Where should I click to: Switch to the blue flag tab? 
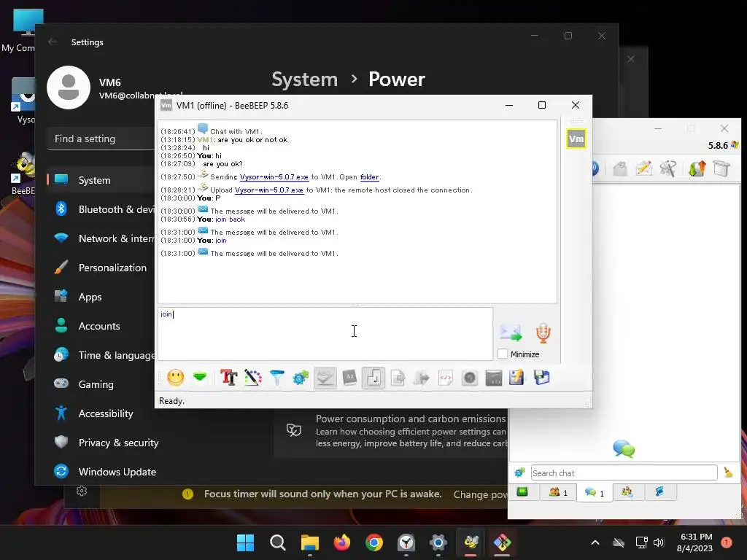point(660,492)
